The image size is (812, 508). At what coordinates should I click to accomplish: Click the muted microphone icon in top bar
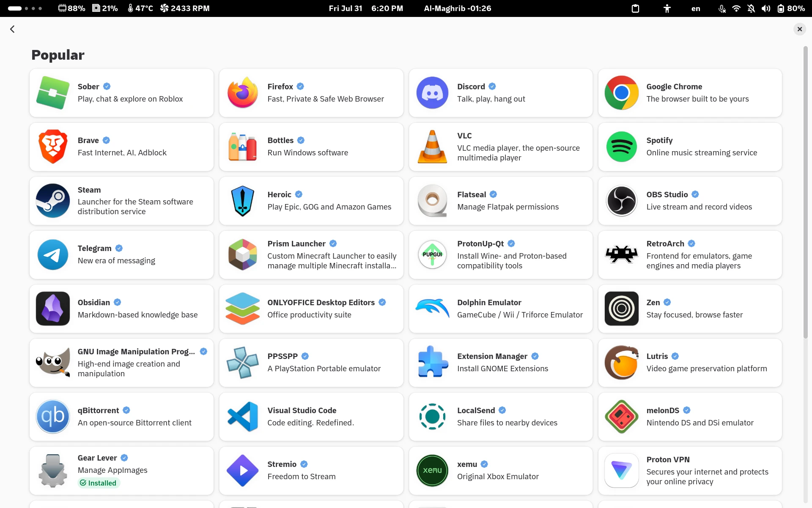(x=722, y=8)
